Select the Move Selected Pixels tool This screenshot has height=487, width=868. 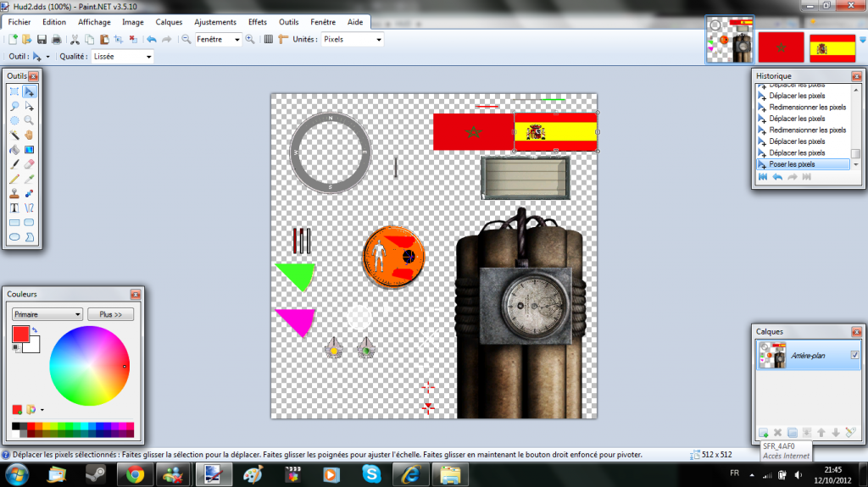point(30,91)
